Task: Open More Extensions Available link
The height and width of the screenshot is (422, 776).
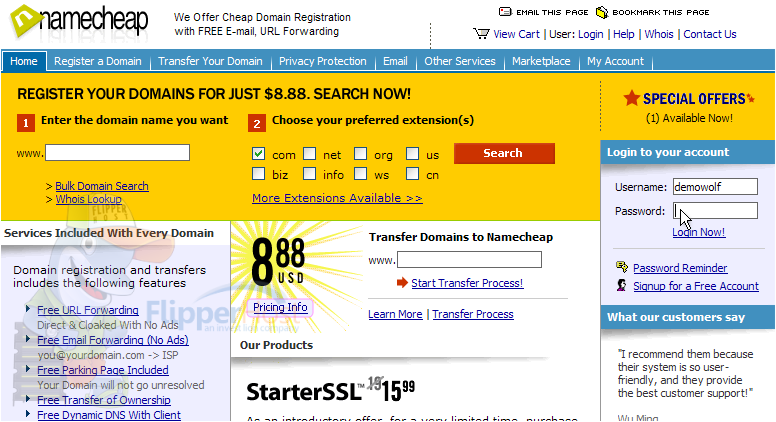Action: click(x=337, y=198)
